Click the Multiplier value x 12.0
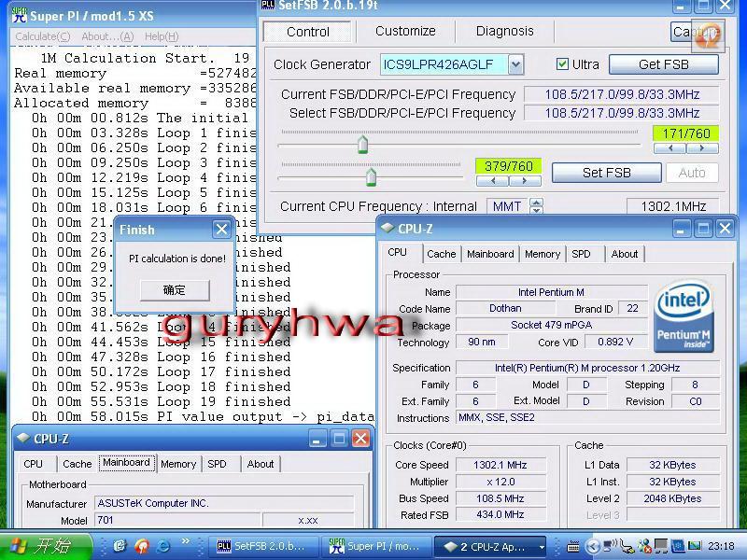This screenshot has width=747, height=560. click(x=500, y=482)
